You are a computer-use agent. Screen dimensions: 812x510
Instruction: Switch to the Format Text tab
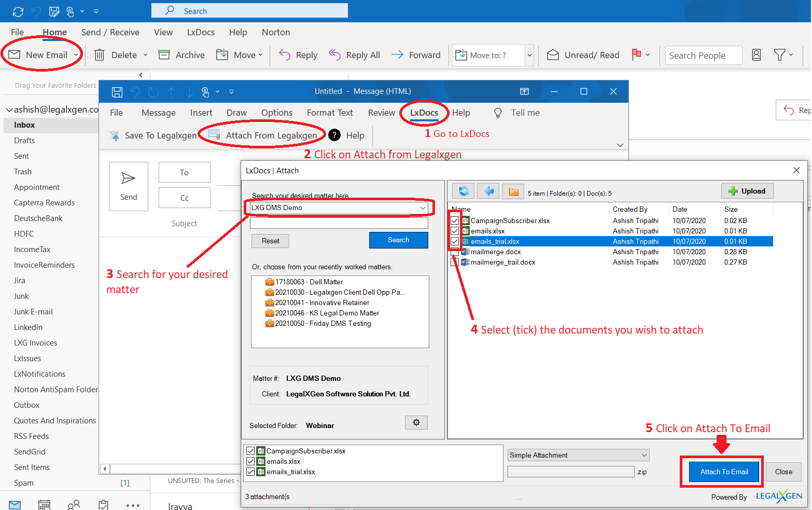tap(329, 113)
